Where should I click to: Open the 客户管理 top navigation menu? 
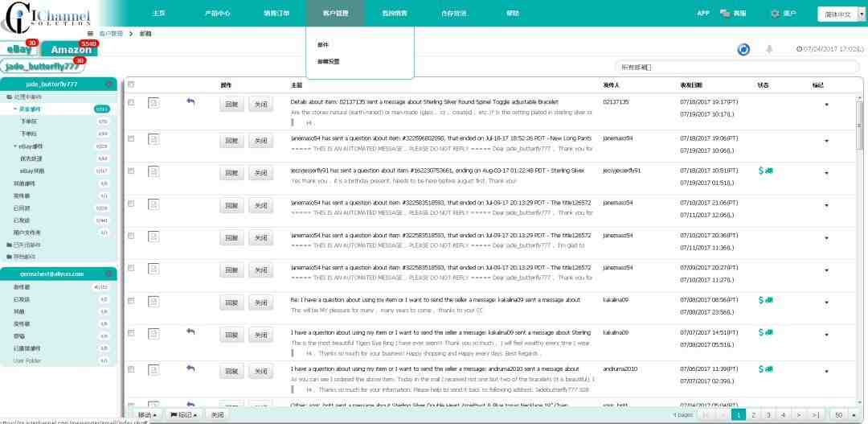click(335, 13)
